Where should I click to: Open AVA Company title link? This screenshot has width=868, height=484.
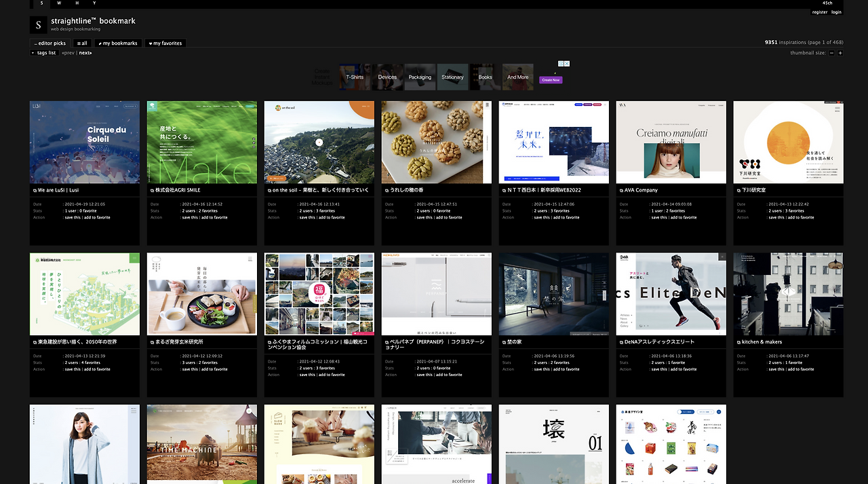[641, 190]
